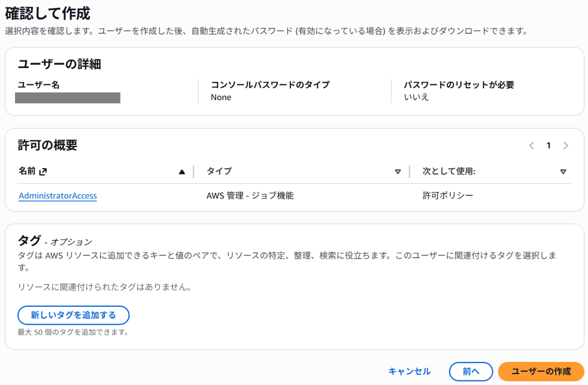Click the left pagination chevron in 許可の概要
The height and width of the screenshot is (385, 588).
click(x=531, y=145)
